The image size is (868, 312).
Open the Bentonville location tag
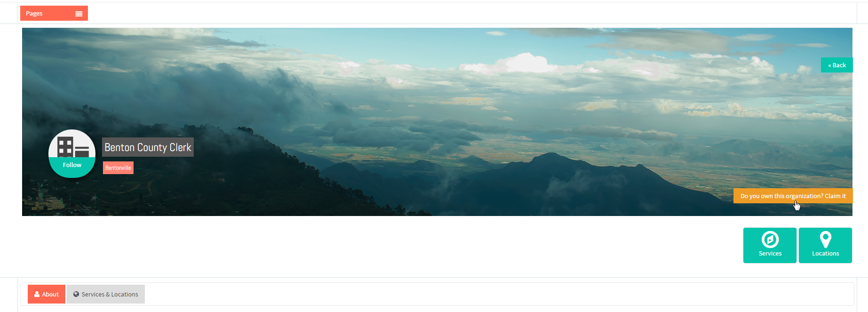(x=118, y=168)
